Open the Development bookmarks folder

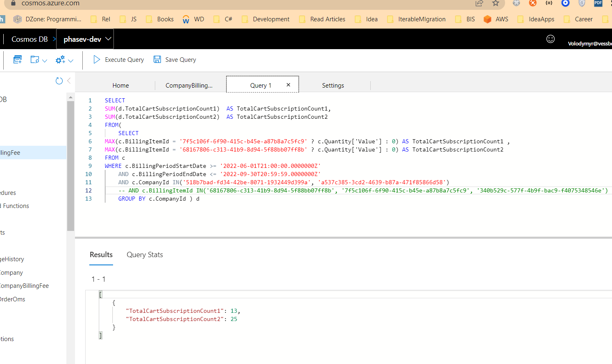coord(265,19)
